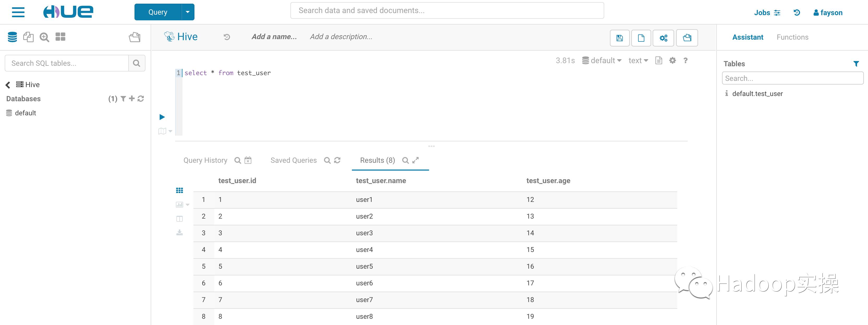
Task: Open the hamburger sidebar menu
Action: [x=18, y=12]
